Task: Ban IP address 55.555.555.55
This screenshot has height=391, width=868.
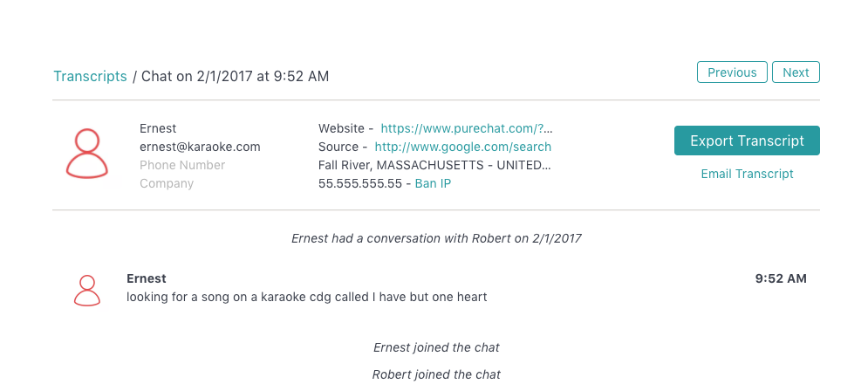Action: click(x=433, y=183)
